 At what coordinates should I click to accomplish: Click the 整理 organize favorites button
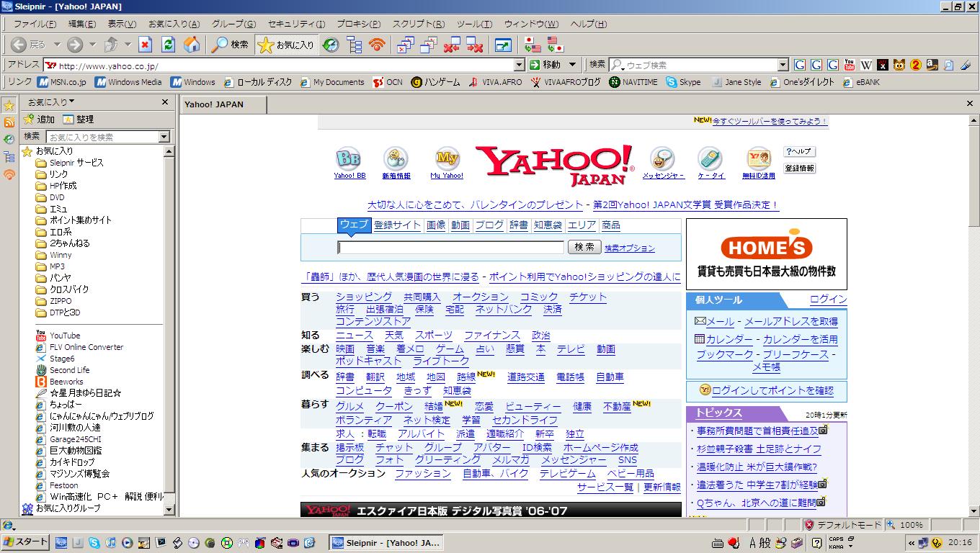coord(78,120)
